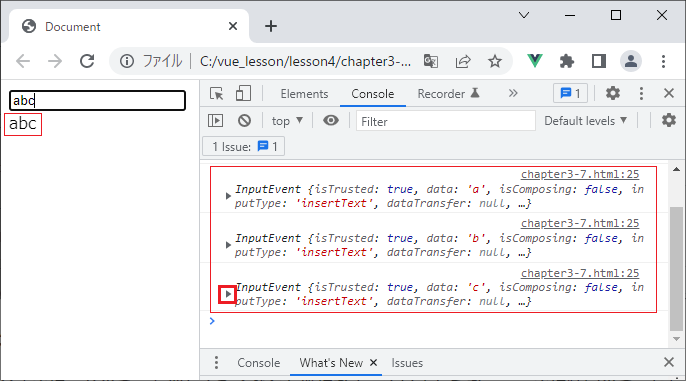686x381 pixels.
Task: Open DevTools settings gear
Action: point(612,93)
